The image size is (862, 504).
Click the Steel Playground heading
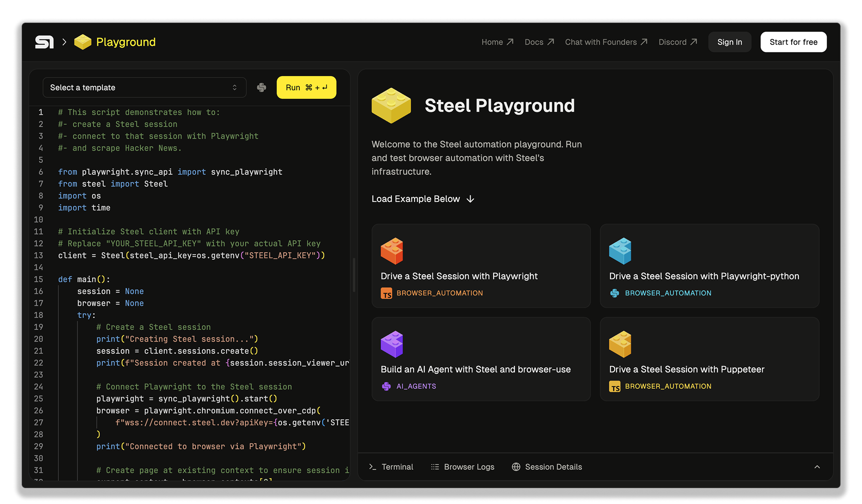click(x=499, y=106)
